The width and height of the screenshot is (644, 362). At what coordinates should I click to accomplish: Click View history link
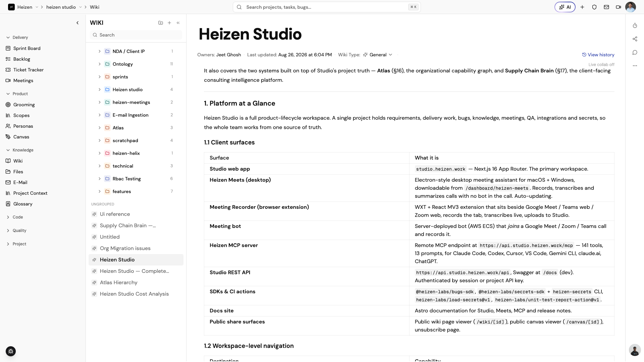[x=598, y=55]
